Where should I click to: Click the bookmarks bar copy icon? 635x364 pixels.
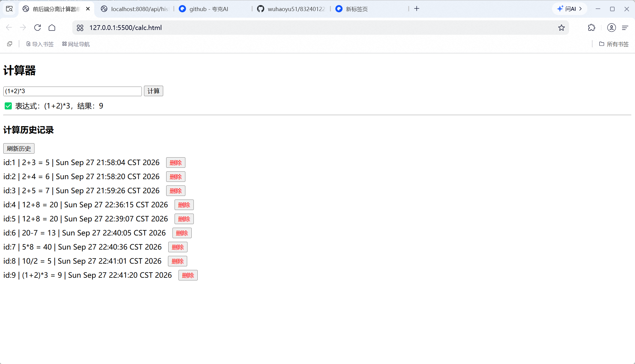click(x=10, y=44)
